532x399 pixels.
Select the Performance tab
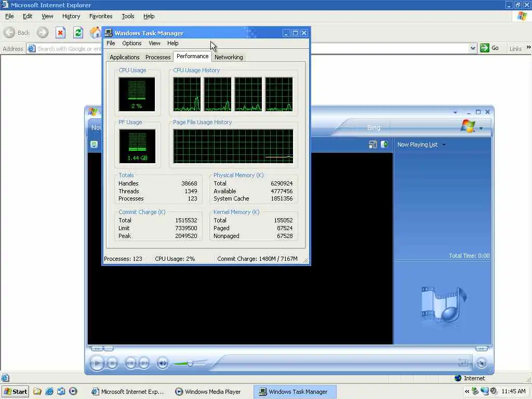(192, 56)
